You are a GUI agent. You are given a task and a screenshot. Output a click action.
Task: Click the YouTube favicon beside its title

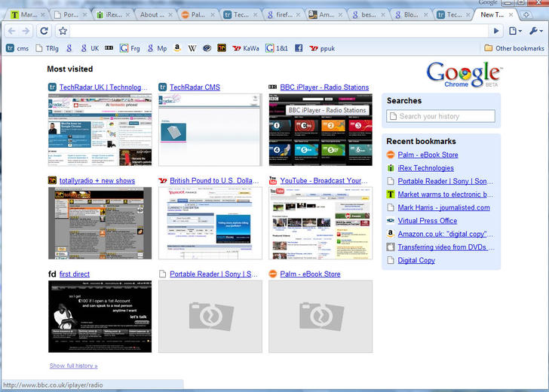pos(273,181)
